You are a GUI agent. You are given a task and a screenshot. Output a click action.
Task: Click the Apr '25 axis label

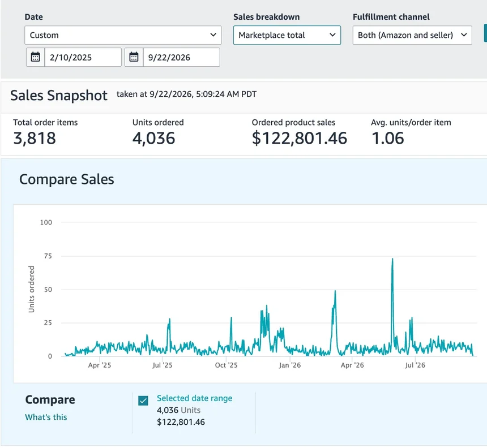click(100, 365)
